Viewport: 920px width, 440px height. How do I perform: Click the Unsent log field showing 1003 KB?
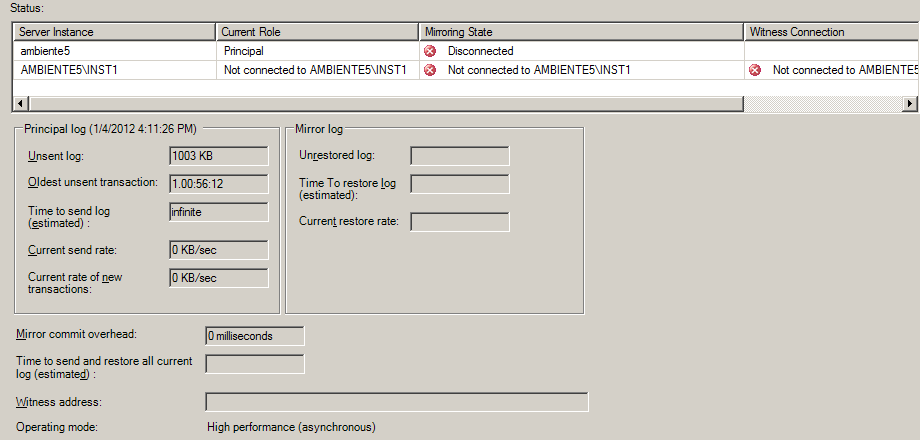(219, 155)
